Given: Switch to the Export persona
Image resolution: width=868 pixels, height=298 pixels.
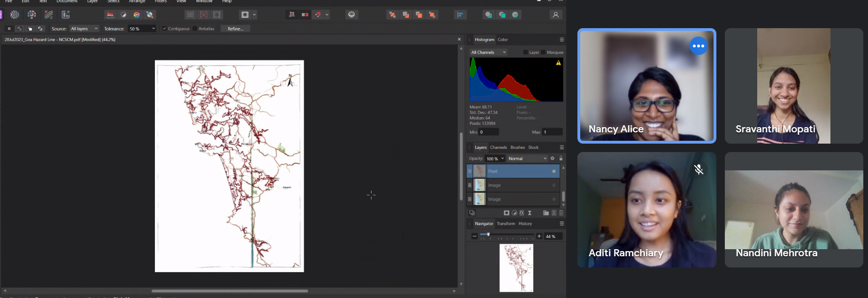Looking at the screenshot, I should click(x=66, y=15).
